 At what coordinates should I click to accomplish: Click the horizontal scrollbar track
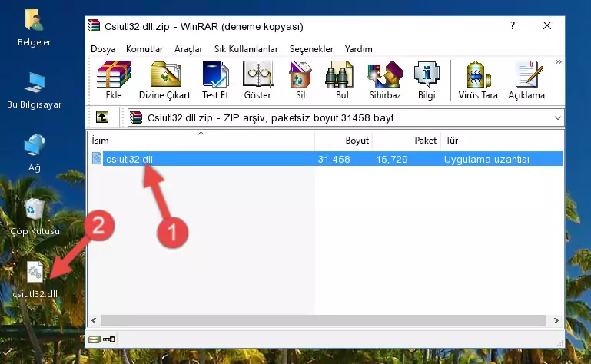point(323,321)
